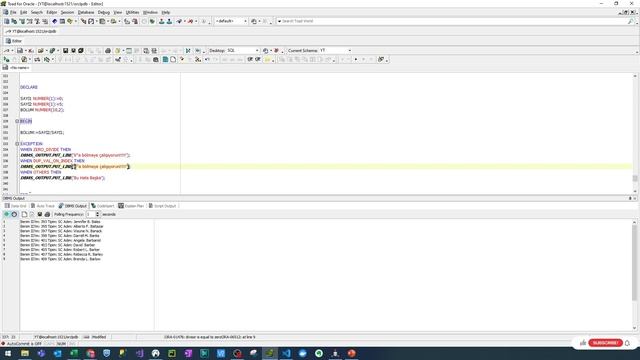
Task: Click the line DBMS_OUTPUT 'Bu Hata Başka'
Action: [x=62, y=178]
